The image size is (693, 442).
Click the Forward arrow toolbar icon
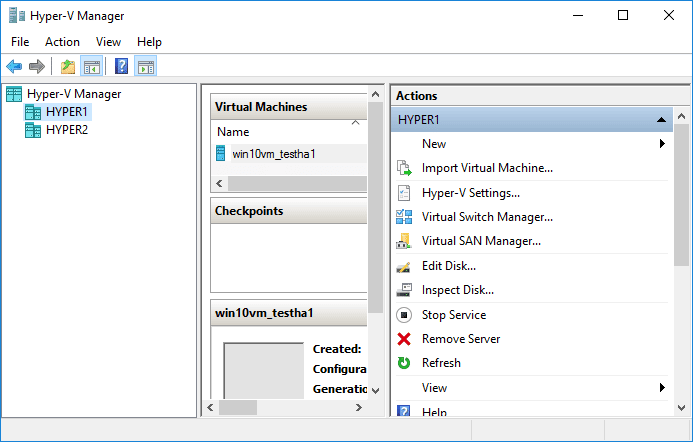37,67
